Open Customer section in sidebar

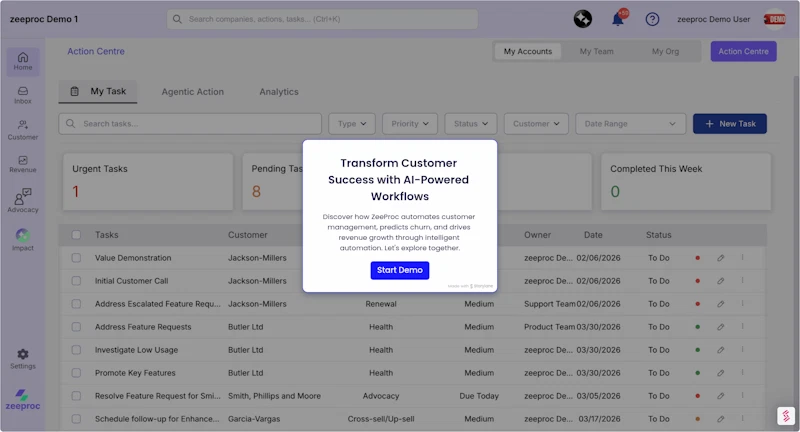pyautogui.click(x=23, y=130)
